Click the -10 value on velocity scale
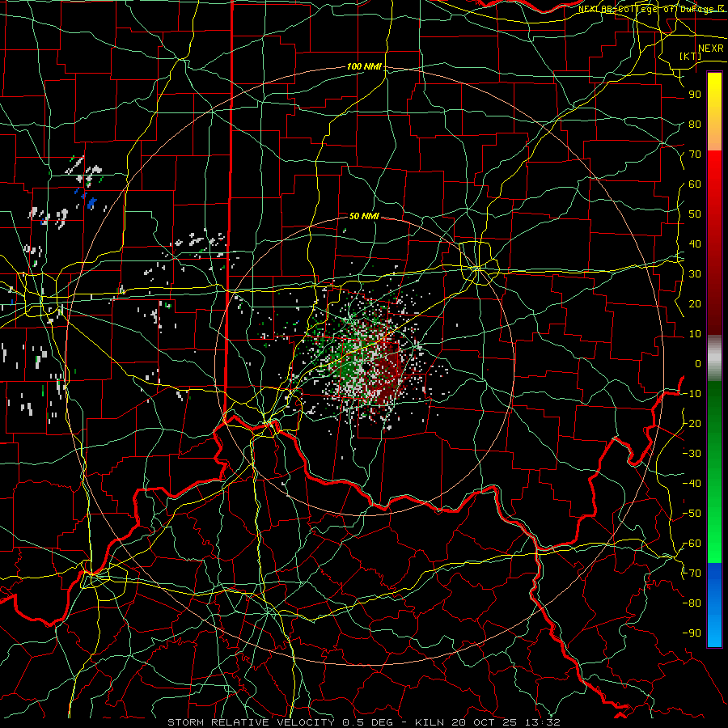The height and width of the screenshot is (728, 728). click(692, 394)
